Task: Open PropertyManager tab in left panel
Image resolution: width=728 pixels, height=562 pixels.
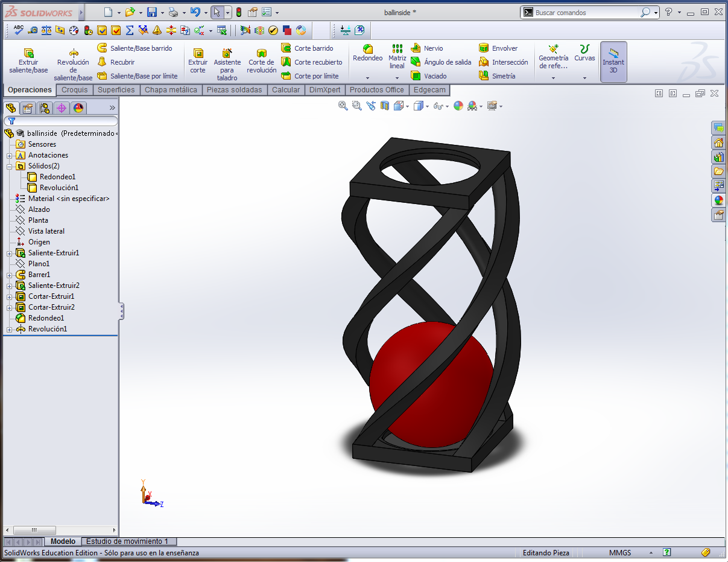Action: 27,108
